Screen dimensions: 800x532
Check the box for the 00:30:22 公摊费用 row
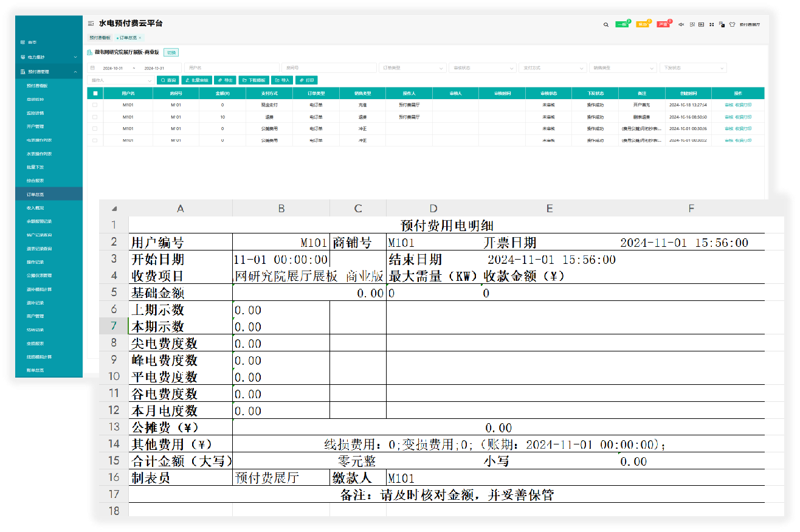tap(95, 140)
